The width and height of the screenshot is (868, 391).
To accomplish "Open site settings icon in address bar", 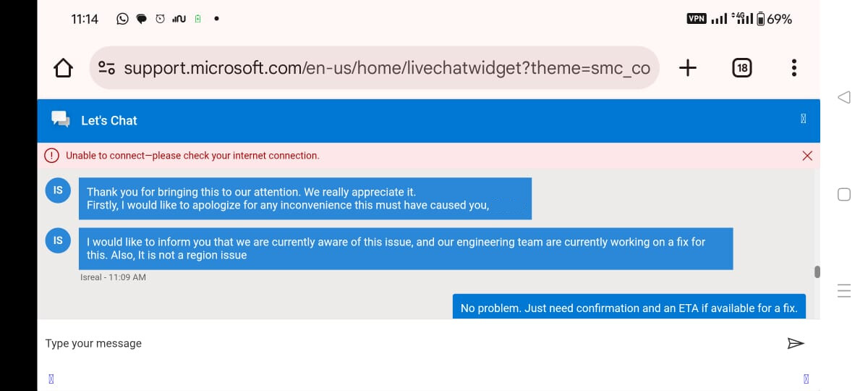I will point(106,68).
